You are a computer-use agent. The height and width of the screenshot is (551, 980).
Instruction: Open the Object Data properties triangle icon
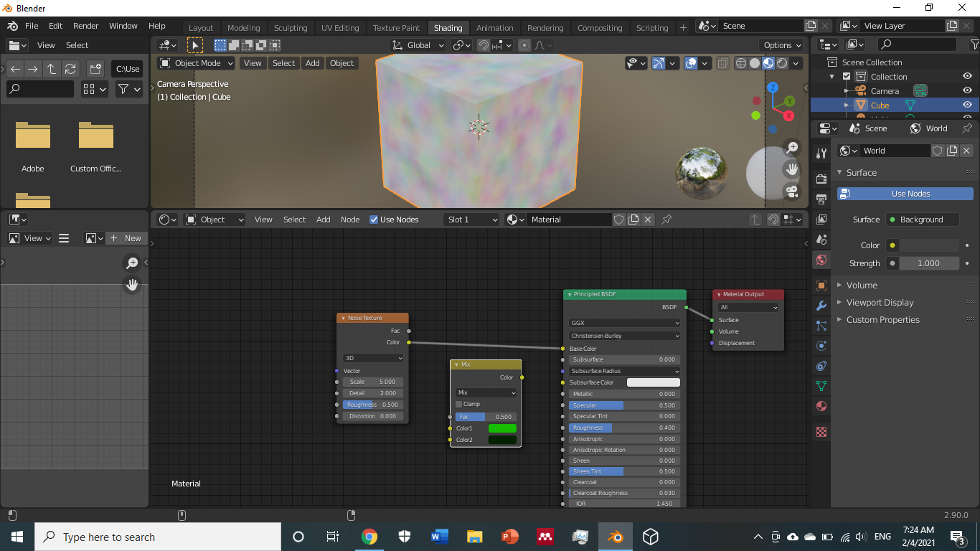tap(821, 386)
